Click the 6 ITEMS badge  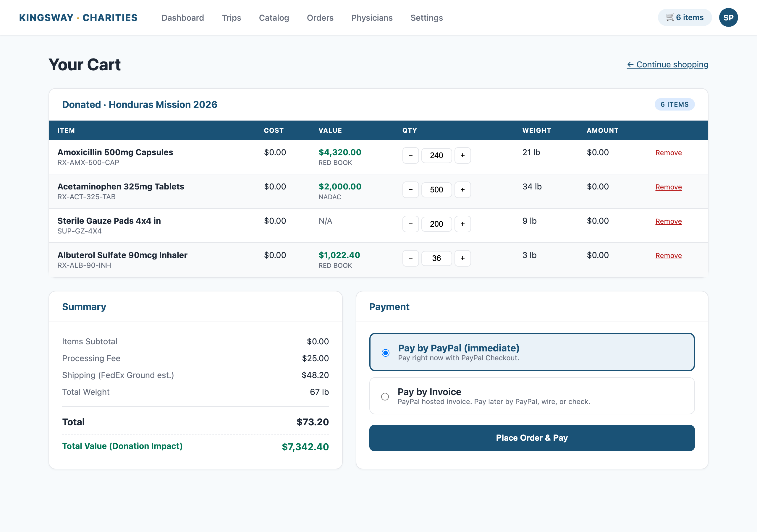point(674,105)
